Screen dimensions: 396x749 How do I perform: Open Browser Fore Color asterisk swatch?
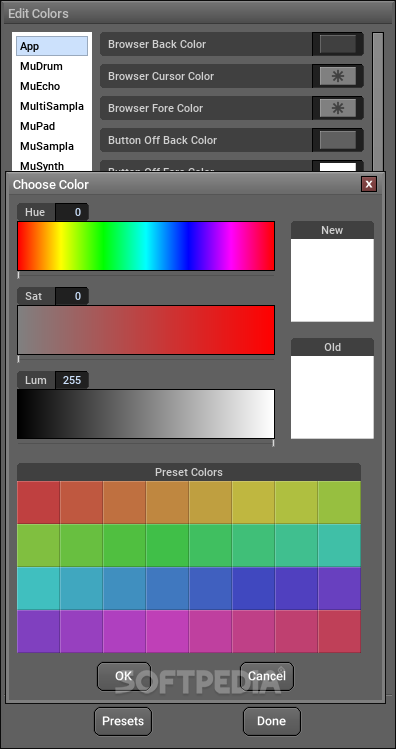tap(338, 108)
